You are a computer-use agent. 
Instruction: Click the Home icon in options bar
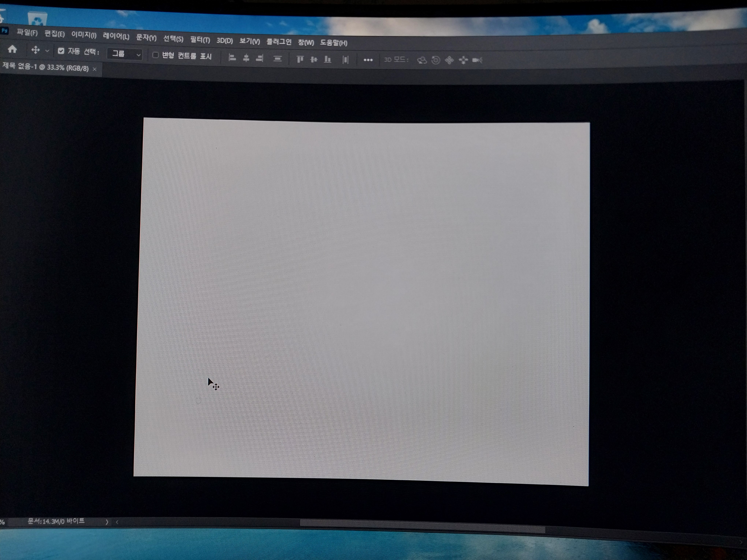pyautogui.click(x=12, y=49)
